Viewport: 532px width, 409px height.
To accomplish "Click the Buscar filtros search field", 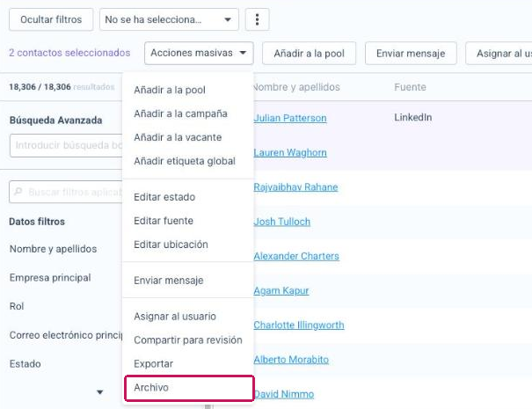I will click(x=66, y=192).
